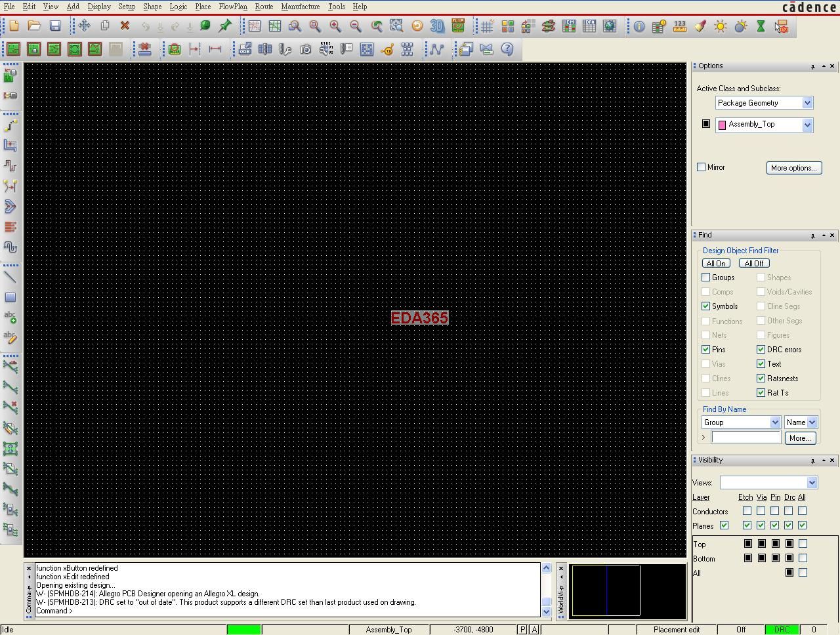Uncheck the Symbols checkbox
The height and width of the screenshot is (635, 840).
[x=706, y=306]
